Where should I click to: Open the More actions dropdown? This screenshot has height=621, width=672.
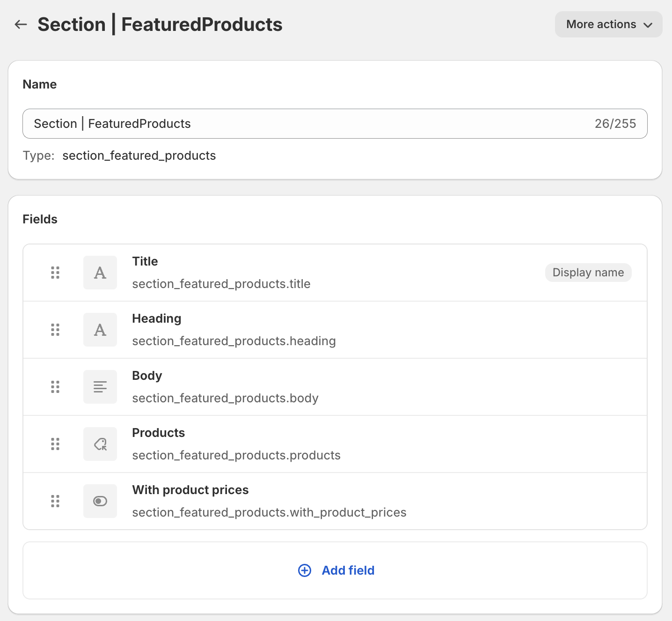pos(608,24)
